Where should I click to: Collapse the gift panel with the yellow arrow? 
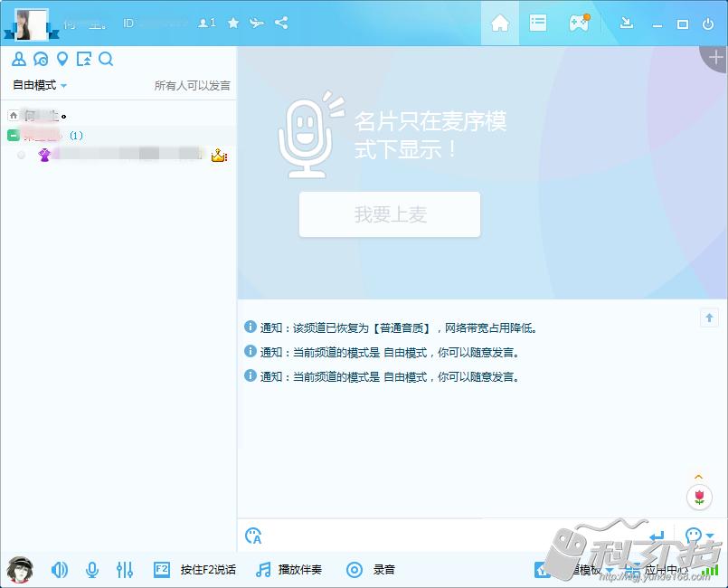pos(697,475)
